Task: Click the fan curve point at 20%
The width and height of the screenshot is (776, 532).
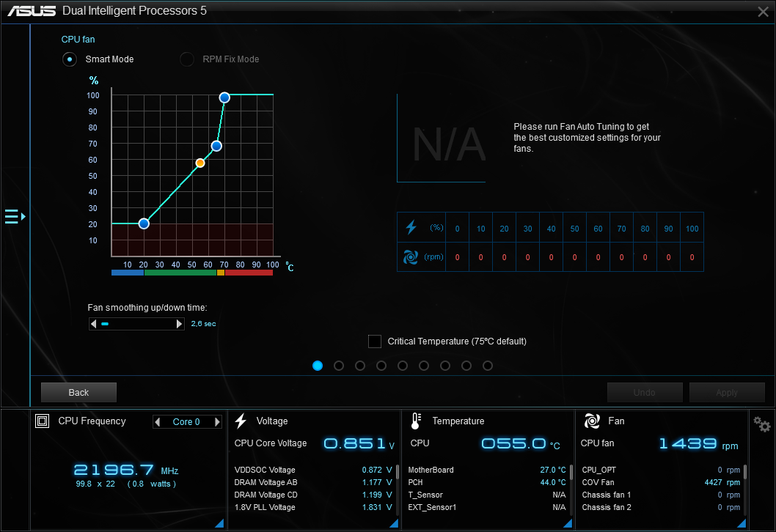Action: 144,223
